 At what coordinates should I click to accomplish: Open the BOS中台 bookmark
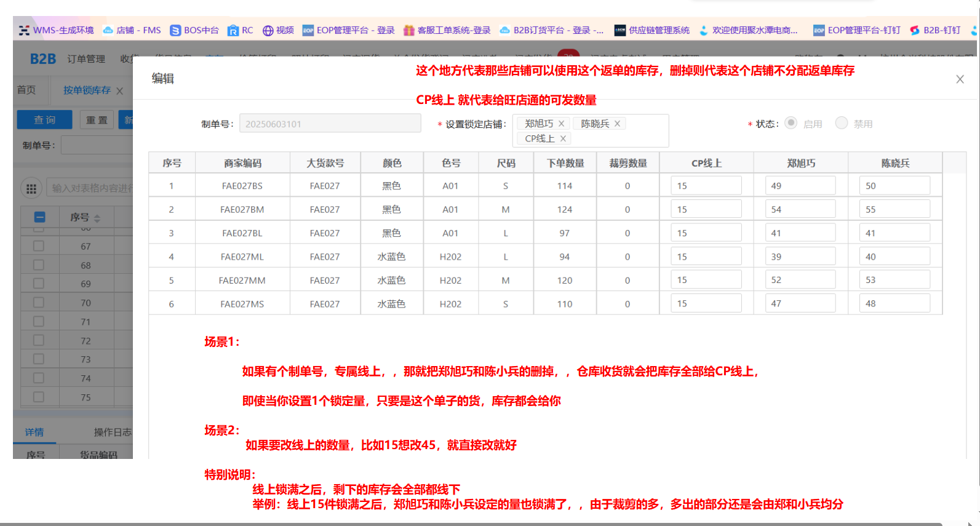pyautogui.click(x=194, y=30)
